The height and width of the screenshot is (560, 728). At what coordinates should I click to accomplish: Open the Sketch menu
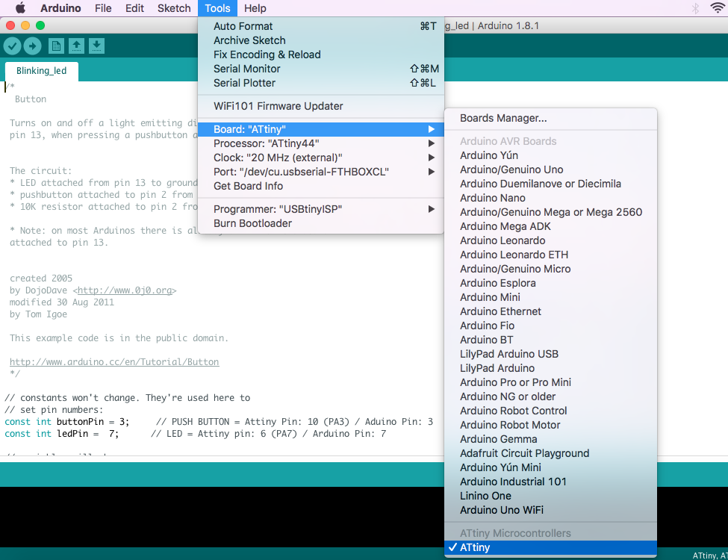click(x=174, y=8)
